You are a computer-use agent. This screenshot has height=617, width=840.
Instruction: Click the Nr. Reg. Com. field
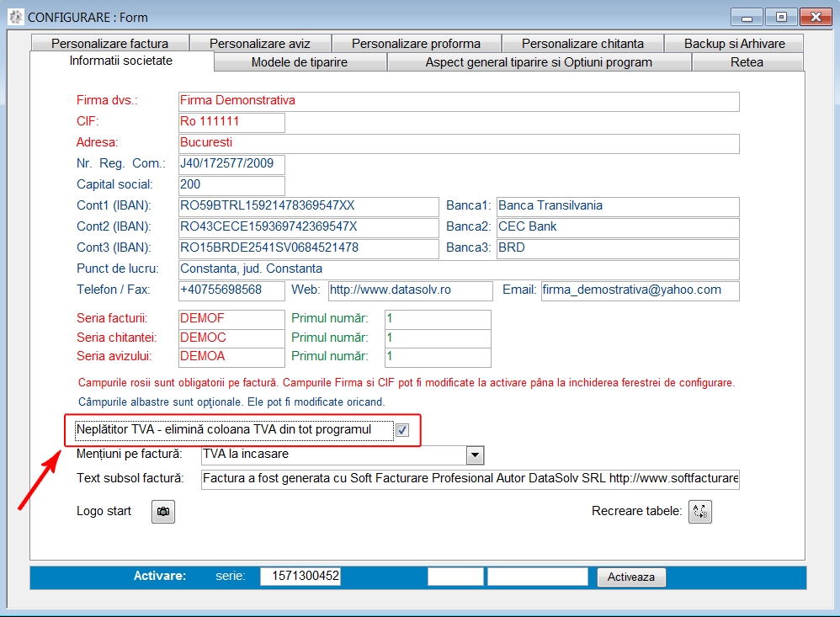(231, 164)
